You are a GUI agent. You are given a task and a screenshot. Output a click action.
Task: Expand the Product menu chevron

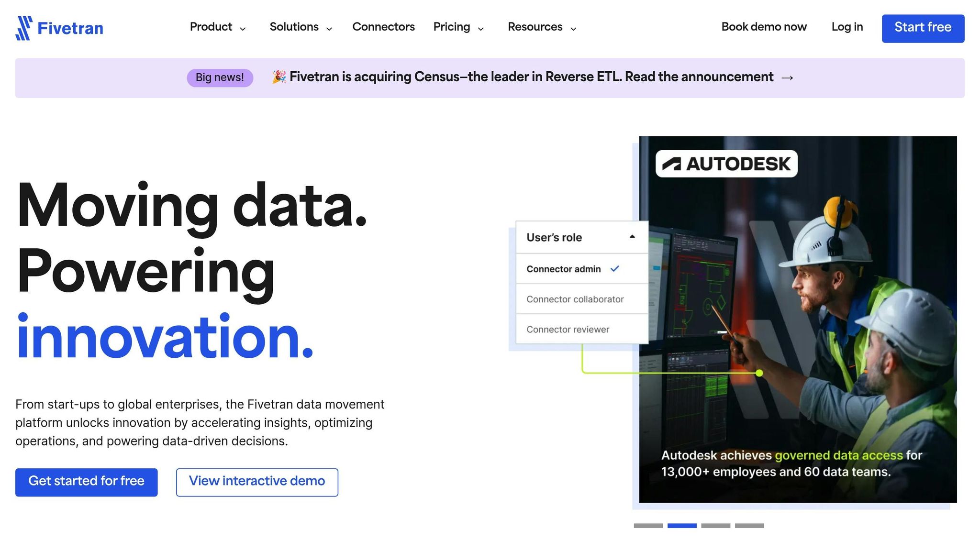[243, 29]
